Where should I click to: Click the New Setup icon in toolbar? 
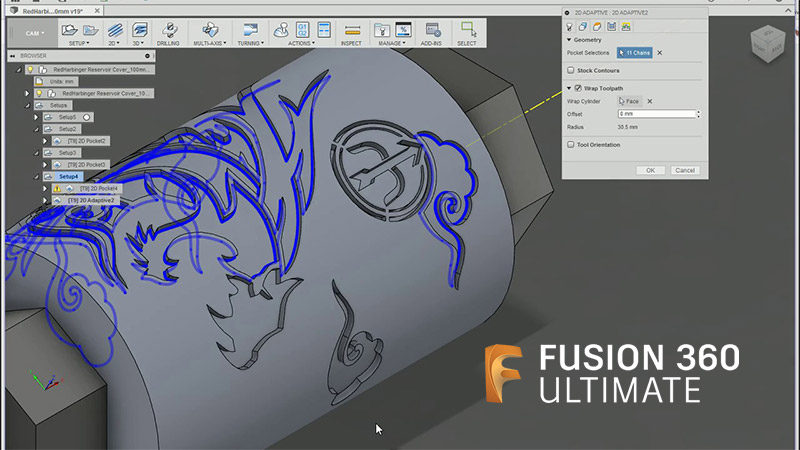click(68, 30)
